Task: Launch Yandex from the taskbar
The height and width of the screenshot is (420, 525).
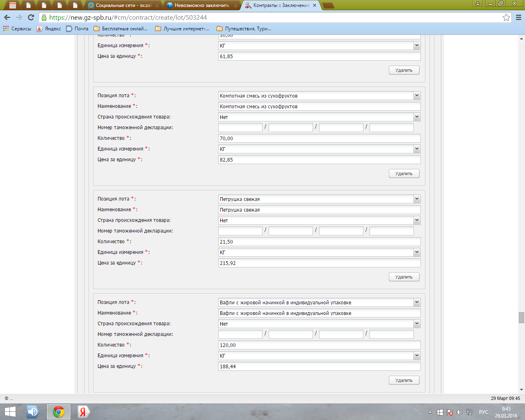Action: (x=83, y=412)
